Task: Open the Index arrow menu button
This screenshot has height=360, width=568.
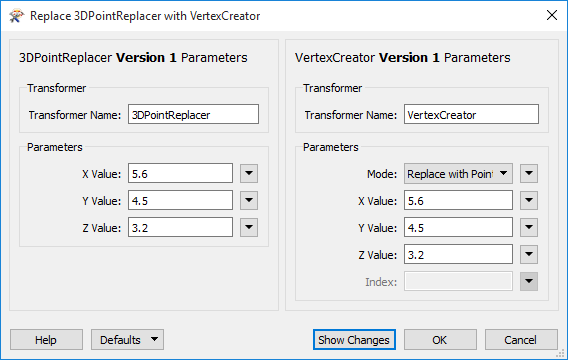Action: pos(529,281)
